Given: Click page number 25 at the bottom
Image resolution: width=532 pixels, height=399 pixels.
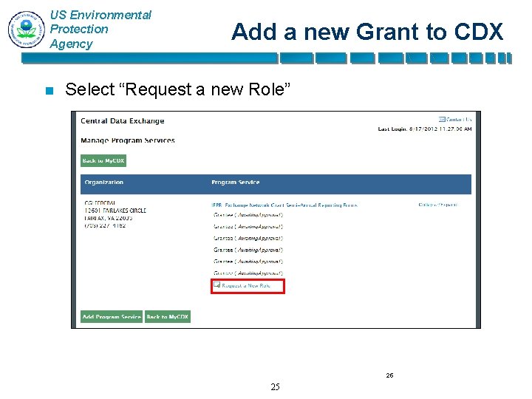Looking at the screenshot, I should pos(275,386).
